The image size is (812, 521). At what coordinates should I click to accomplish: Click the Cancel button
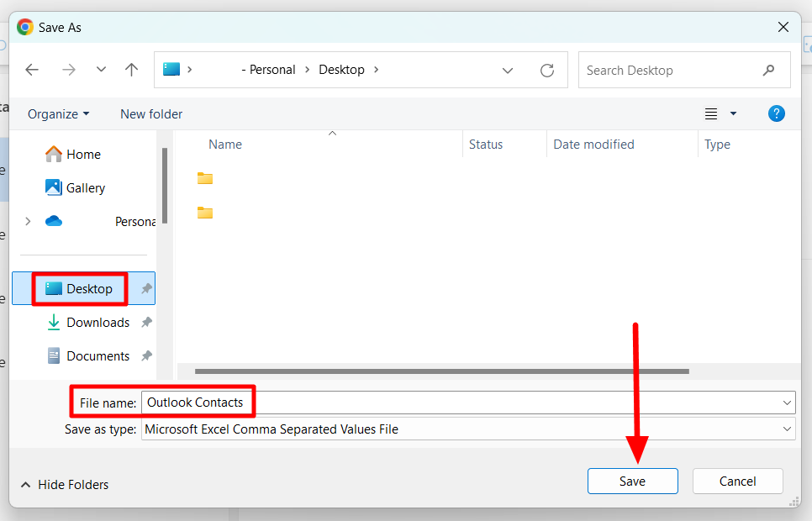tap(737, 482)
